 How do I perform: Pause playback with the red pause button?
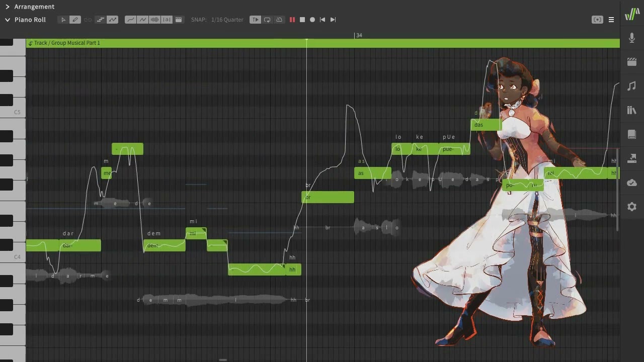pyautogui.click(x=292, y=20)
